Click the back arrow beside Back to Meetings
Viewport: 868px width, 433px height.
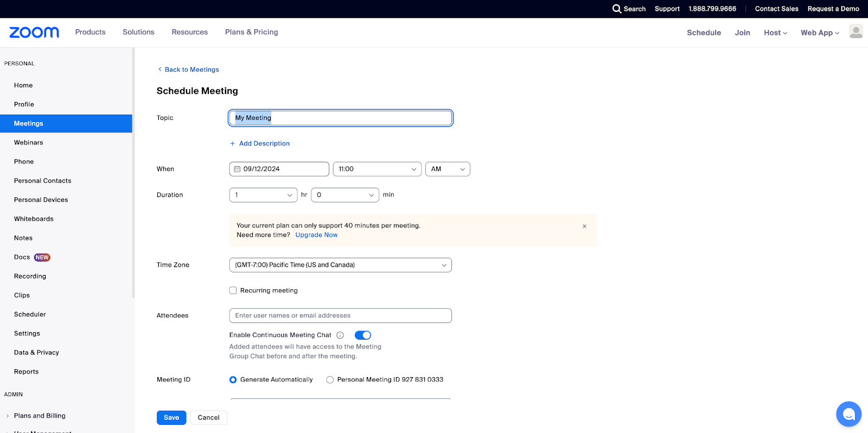160,69
